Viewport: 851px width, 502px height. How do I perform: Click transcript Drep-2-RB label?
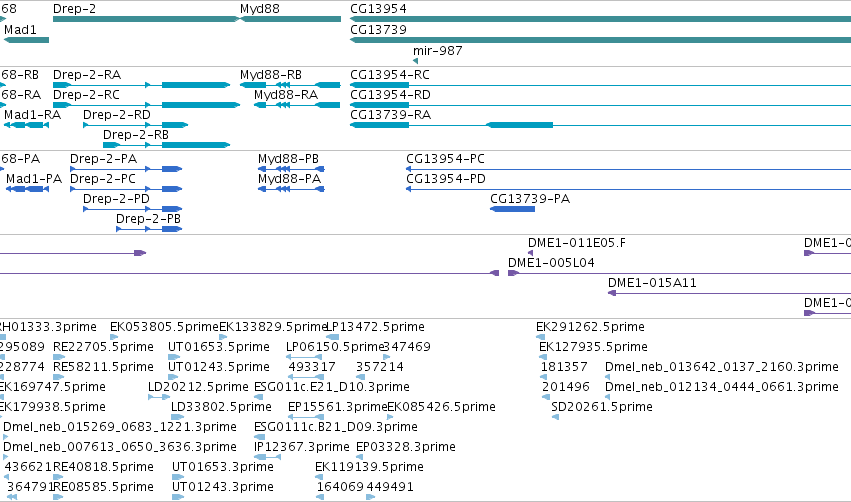point(136,135)
